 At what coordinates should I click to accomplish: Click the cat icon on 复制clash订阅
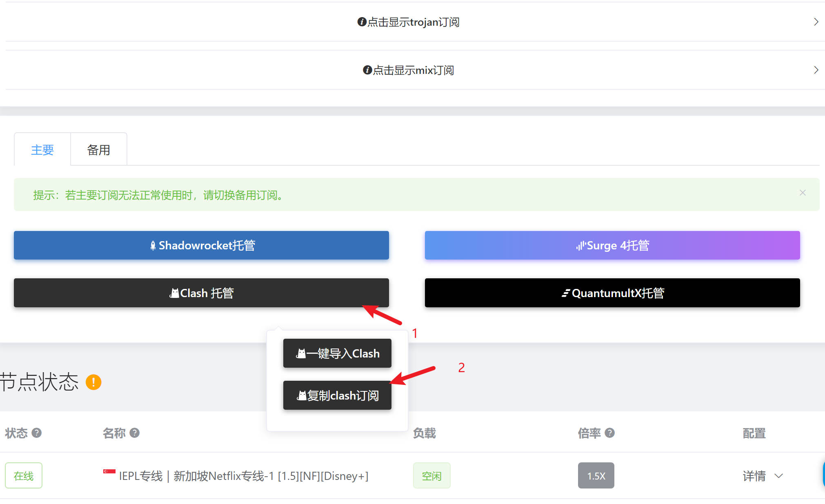coord(302,395)
